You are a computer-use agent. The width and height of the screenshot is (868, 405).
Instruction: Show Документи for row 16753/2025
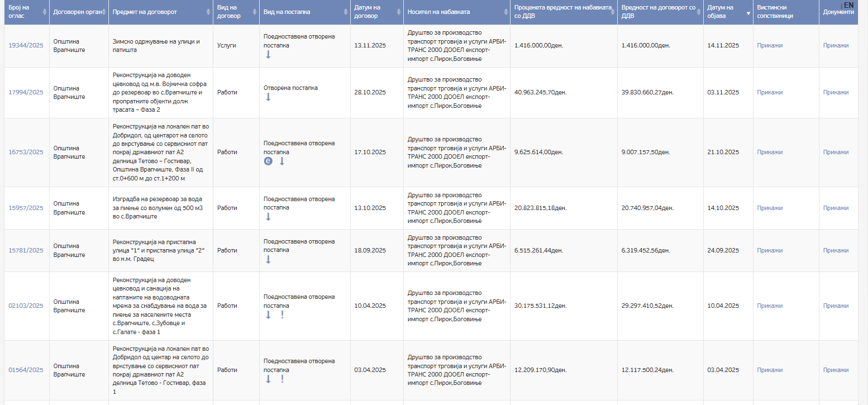(836, 153)
